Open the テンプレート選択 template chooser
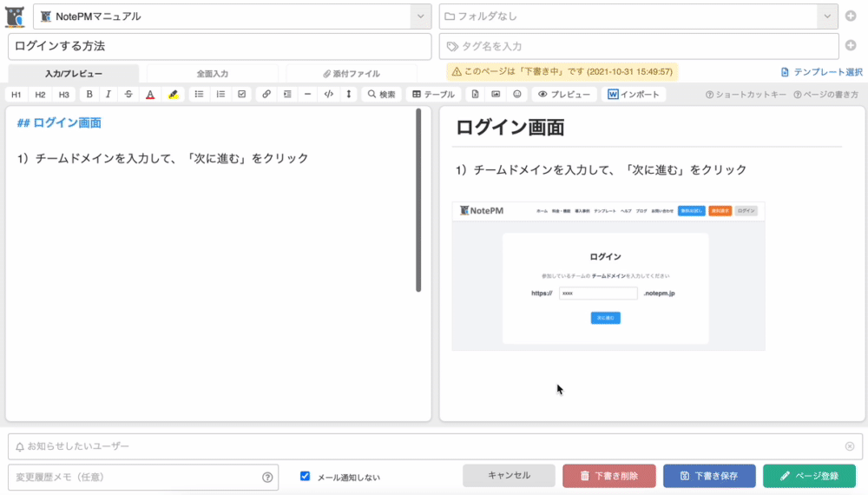The image size is (868, 495). tap(821, 72)
